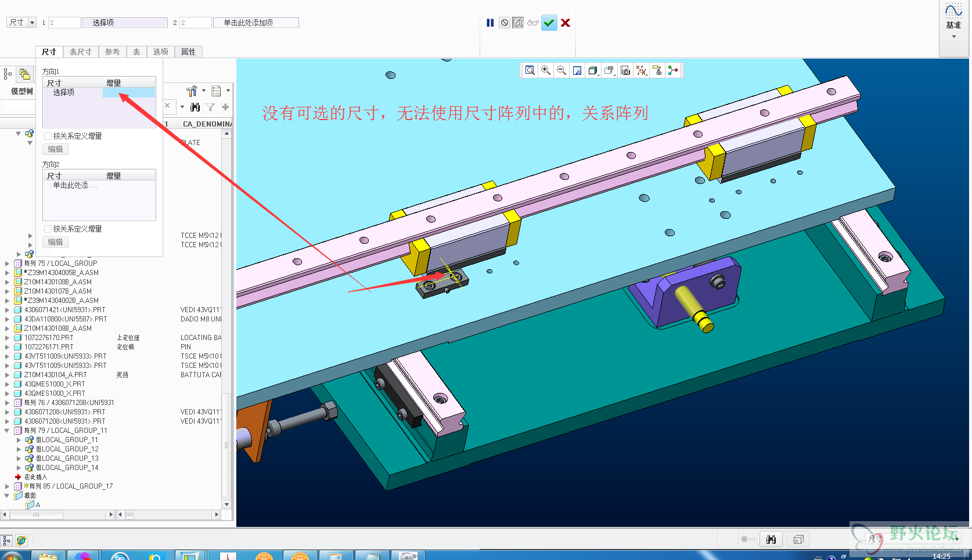Open the saved orientations icon
This screenshot has height=560, width=972.
[609, 70]
